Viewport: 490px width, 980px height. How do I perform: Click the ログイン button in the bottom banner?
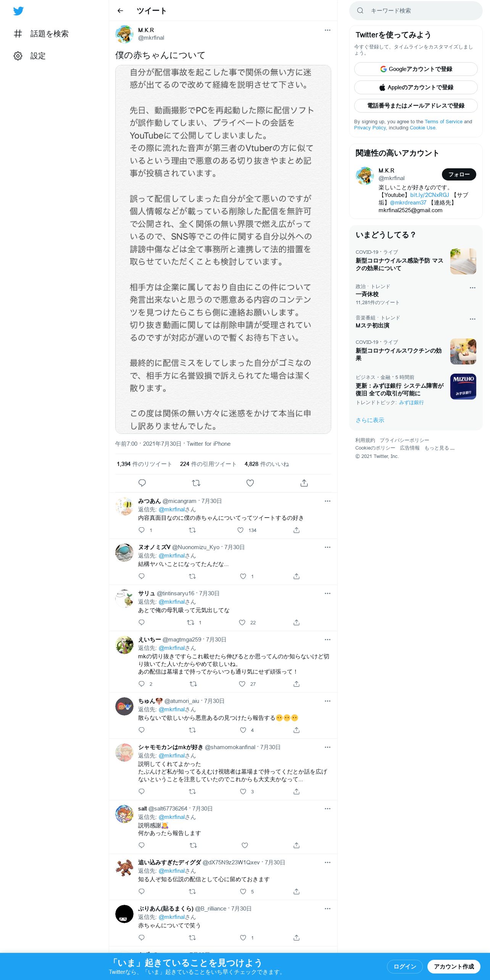coord(405,966)
